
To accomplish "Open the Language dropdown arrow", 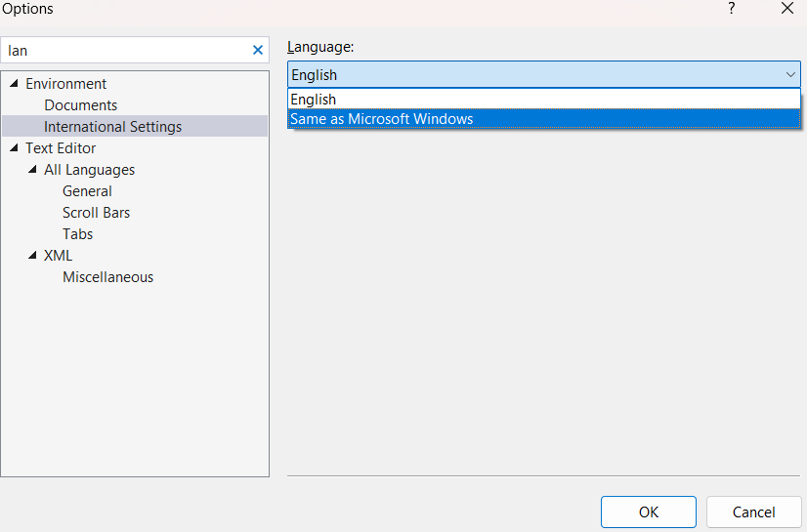I will click(x=790, y=75).
